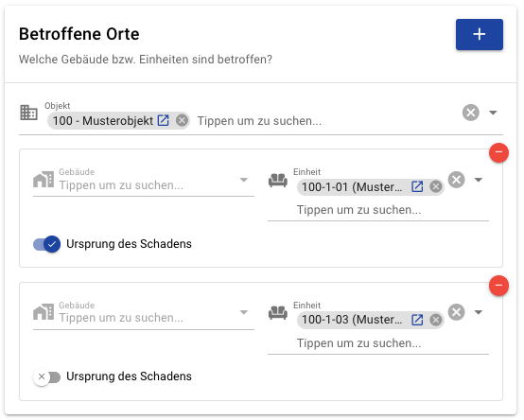
Task: Clear the first Einheit field
Action: [x=457, y=180]
